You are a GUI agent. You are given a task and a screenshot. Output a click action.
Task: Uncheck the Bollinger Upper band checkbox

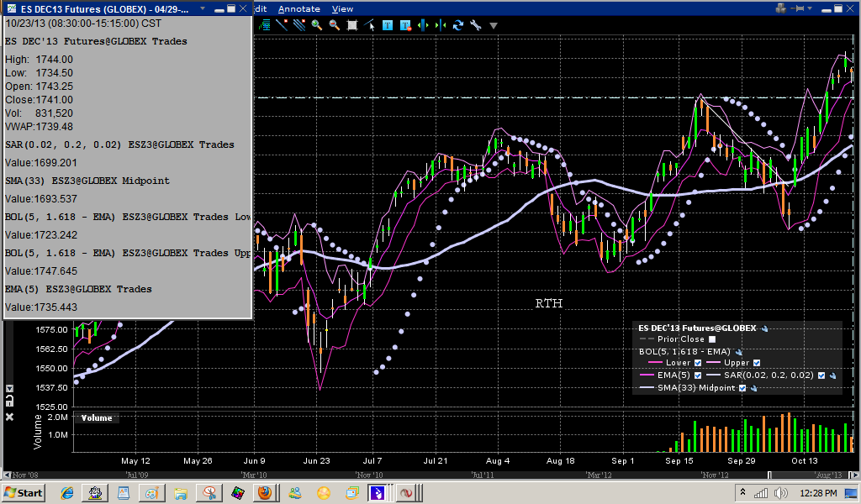click(757, 363)
